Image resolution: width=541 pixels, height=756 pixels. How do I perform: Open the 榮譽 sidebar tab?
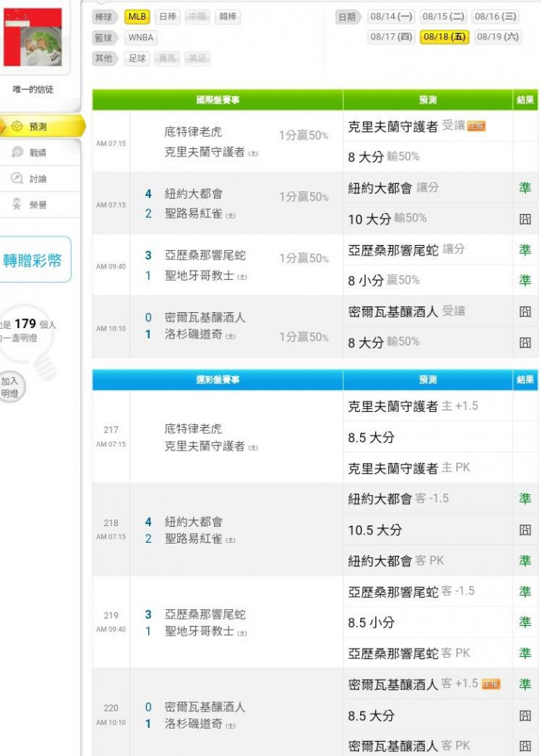point(40,204)
